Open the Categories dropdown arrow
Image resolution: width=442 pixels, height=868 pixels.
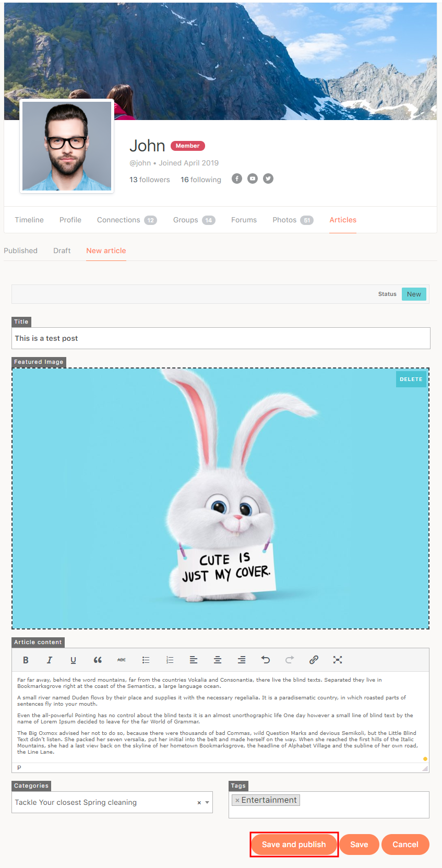pos(207,802)
